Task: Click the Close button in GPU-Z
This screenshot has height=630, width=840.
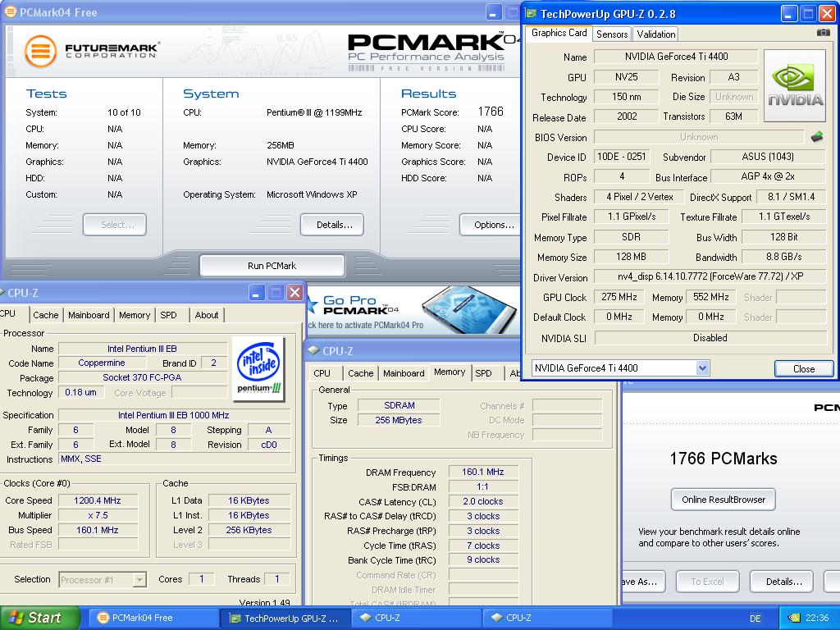Action: [x=804, y=368]
